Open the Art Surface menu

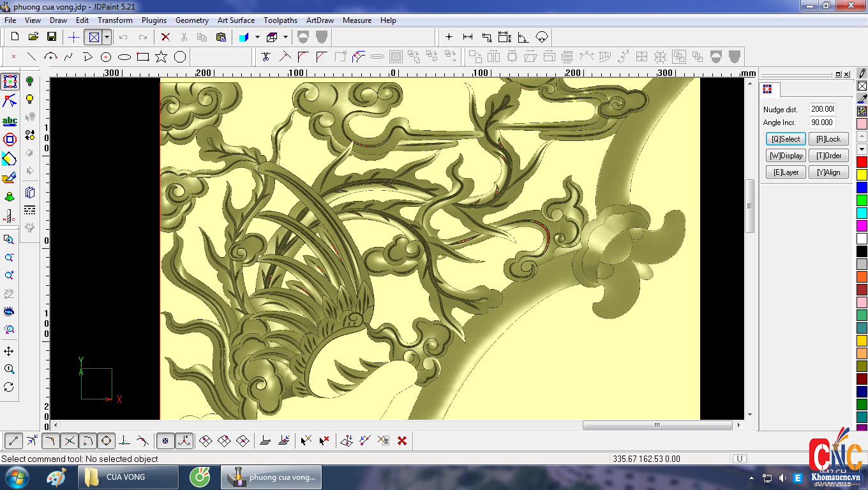[236, 20]
